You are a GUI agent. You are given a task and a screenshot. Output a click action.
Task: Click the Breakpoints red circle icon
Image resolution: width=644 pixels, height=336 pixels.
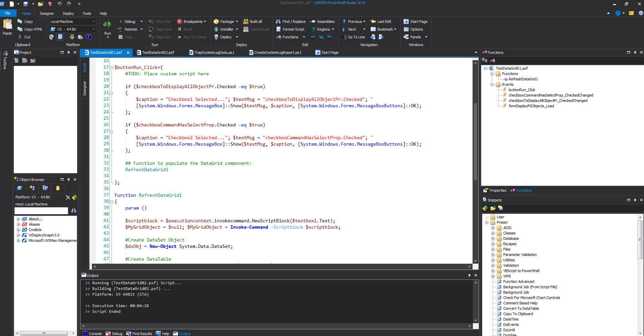tap(180, 22)
